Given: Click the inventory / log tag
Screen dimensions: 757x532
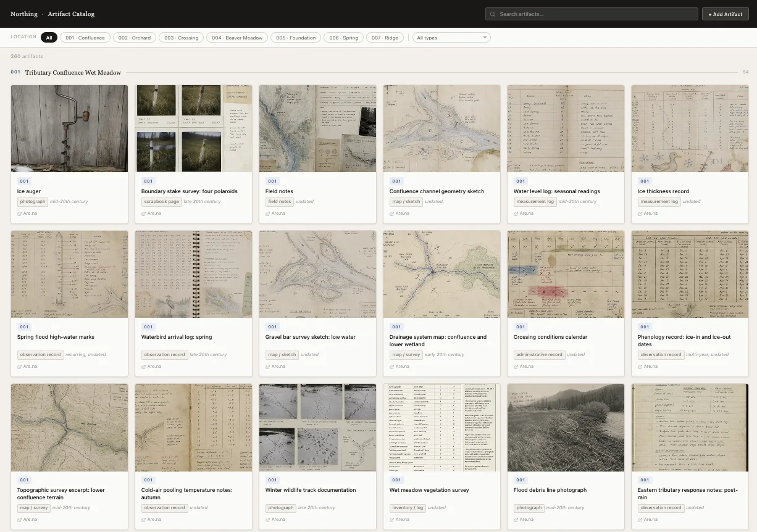Looking at the screenshot, I should point(408,508).
